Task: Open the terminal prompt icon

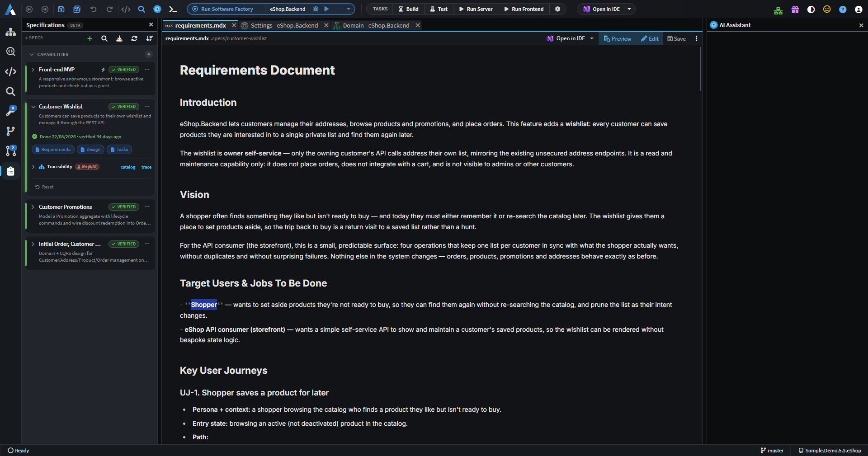Action: coord(173,9)
